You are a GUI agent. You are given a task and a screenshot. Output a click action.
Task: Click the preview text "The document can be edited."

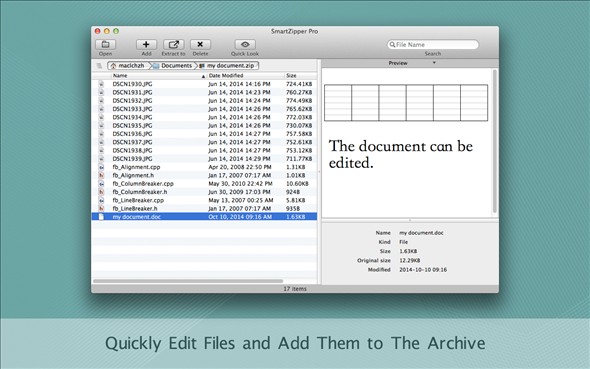click(x=401, y=154)
